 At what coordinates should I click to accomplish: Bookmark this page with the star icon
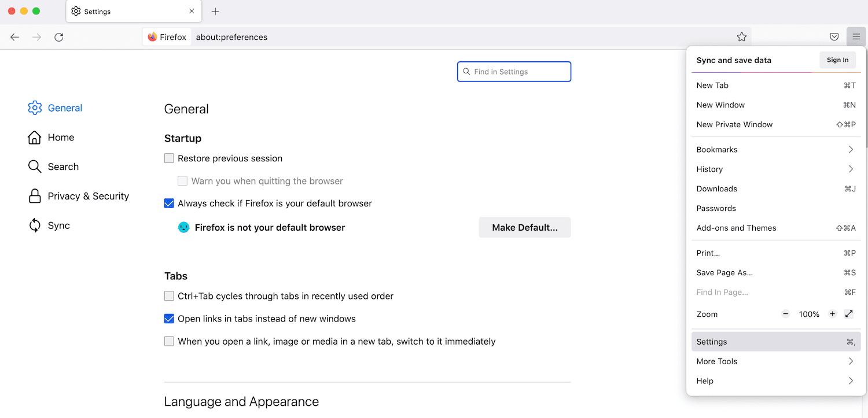click(742, 37)
